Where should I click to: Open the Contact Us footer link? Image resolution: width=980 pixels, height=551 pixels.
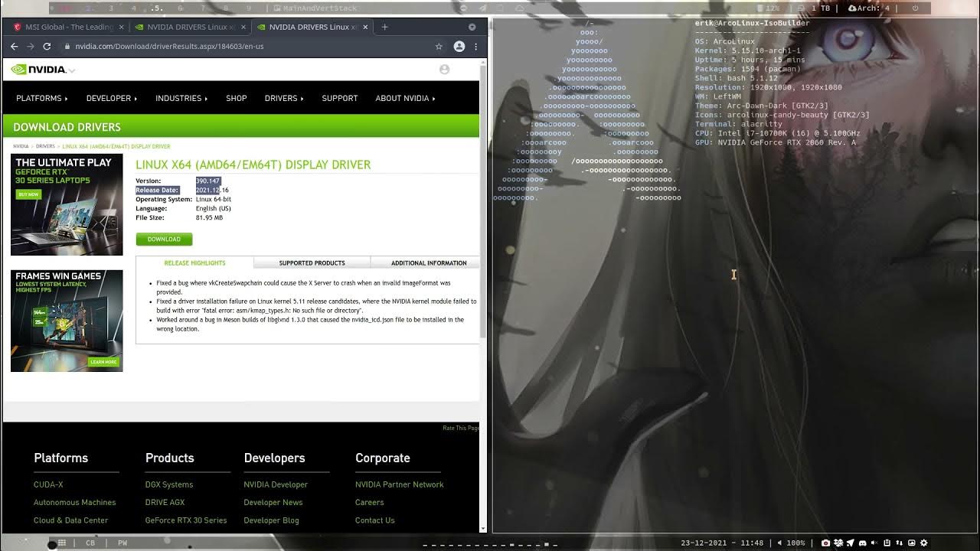[x=375, y=520]
